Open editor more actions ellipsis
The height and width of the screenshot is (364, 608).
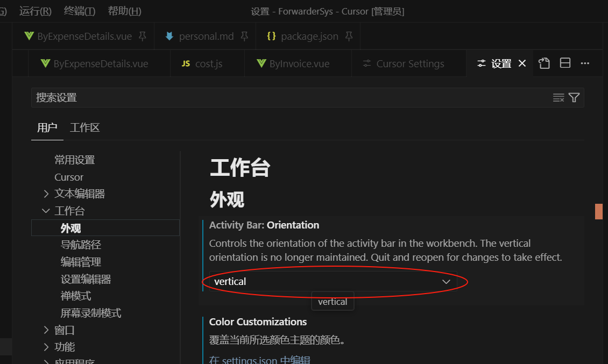tap(585, 63)
